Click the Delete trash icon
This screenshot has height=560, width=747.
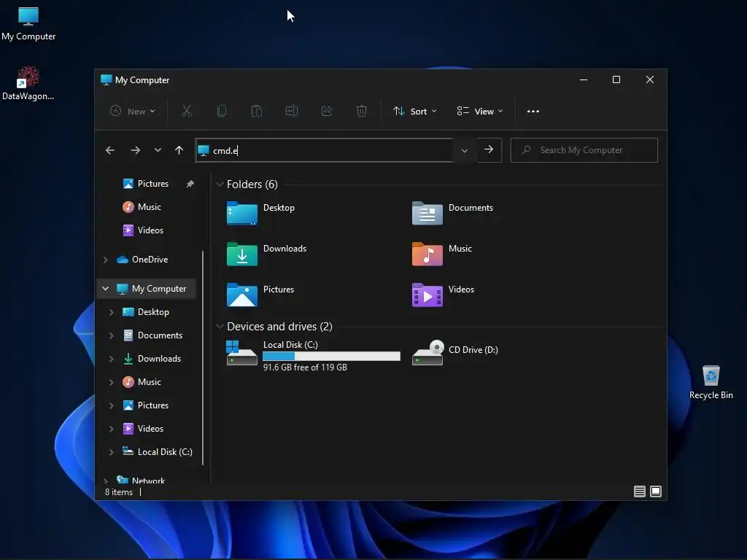pyautogui.click(x=362, y=111)
